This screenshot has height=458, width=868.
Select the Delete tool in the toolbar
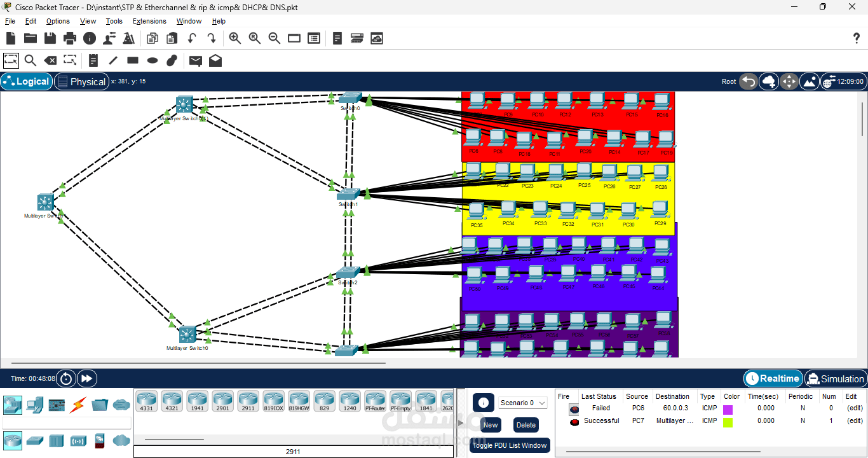(50, 60)
